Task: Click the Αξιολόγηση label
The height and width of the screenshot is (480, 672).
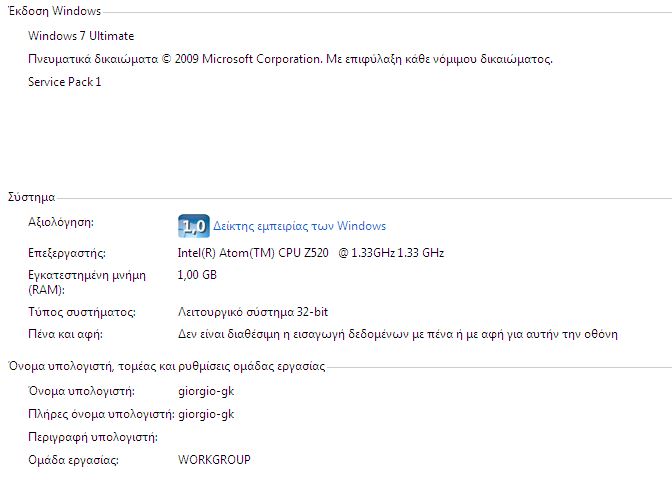Action: point(61,222)
